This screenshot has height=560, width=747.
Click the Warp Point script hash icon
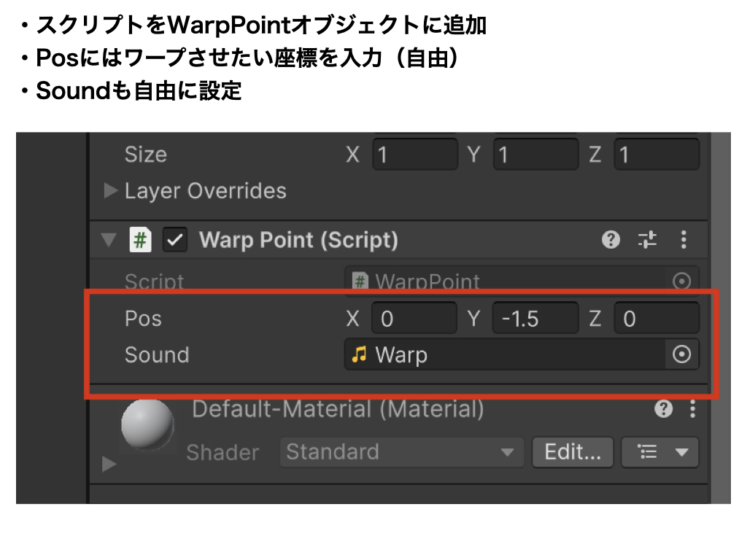(140, 240)
